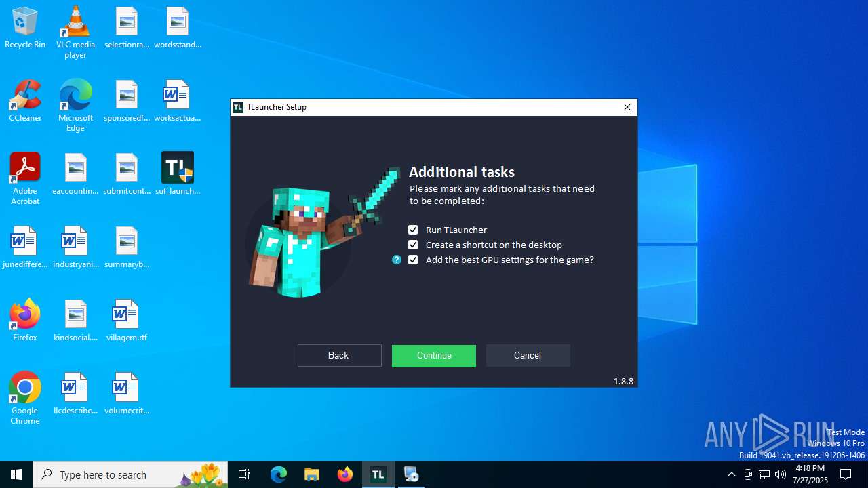Open Firefox from the taskbar
Image resolution: width=868 pixels, height=488 pixels.
tap(345, 474)
